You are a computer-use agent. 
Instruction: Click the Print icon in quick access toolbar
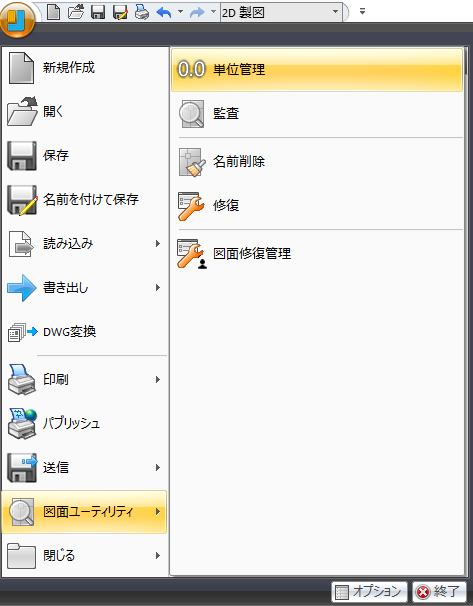point(142,12)
